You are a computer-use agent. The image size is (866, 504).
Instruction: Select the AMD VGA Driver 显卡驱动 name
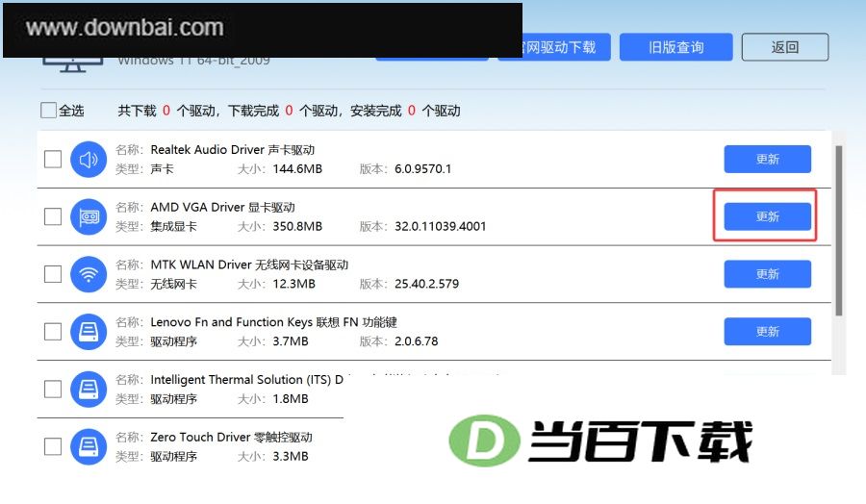[x=222, y=207]
